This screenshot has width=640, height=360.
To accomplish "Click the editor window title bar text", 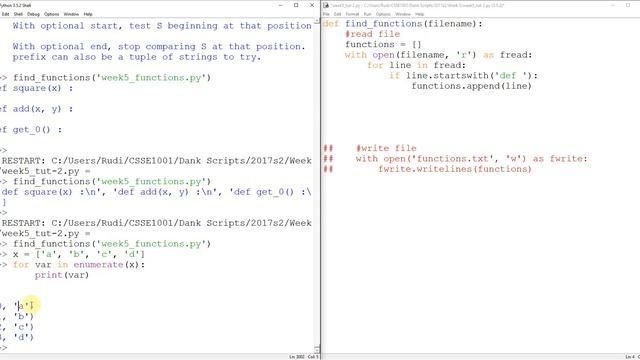I will click(417, 5).
